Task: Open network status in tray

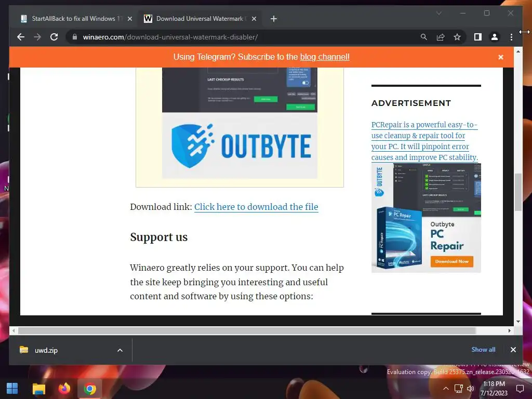Action: (459, 389)
